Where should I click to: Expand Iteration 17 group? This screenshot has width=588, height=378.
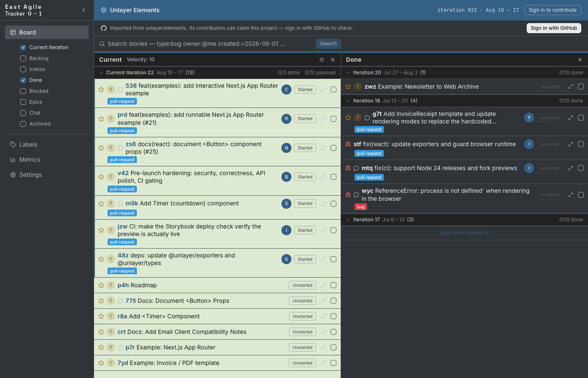point(348,220)
